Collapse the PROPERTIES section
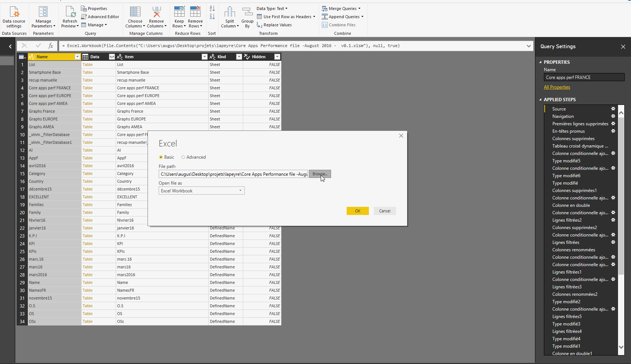The height and width of the screenshot is (364, 631). click(540, 62)
